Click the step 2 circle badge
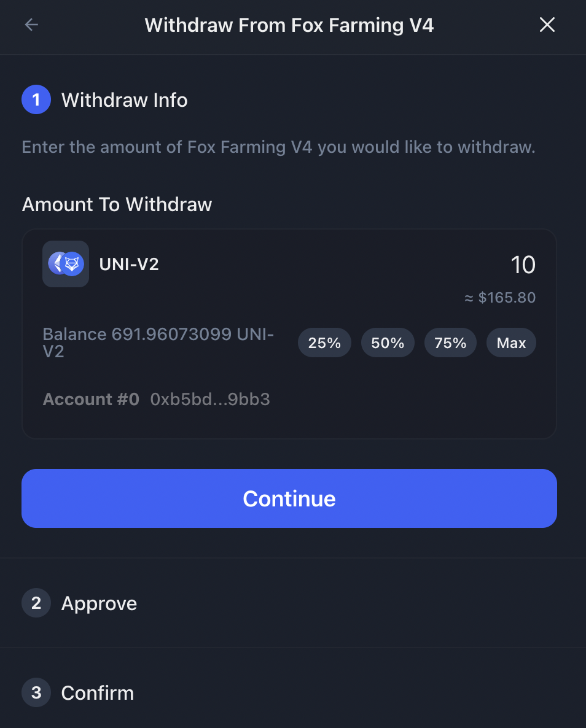 click(x=36, y=603)
